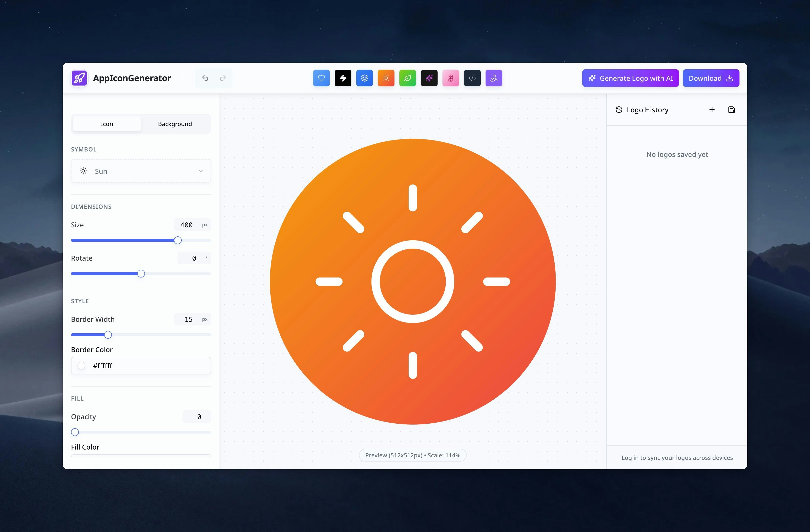
Task: Choose the layers stack icon preset
Action: tap(365, 78)
